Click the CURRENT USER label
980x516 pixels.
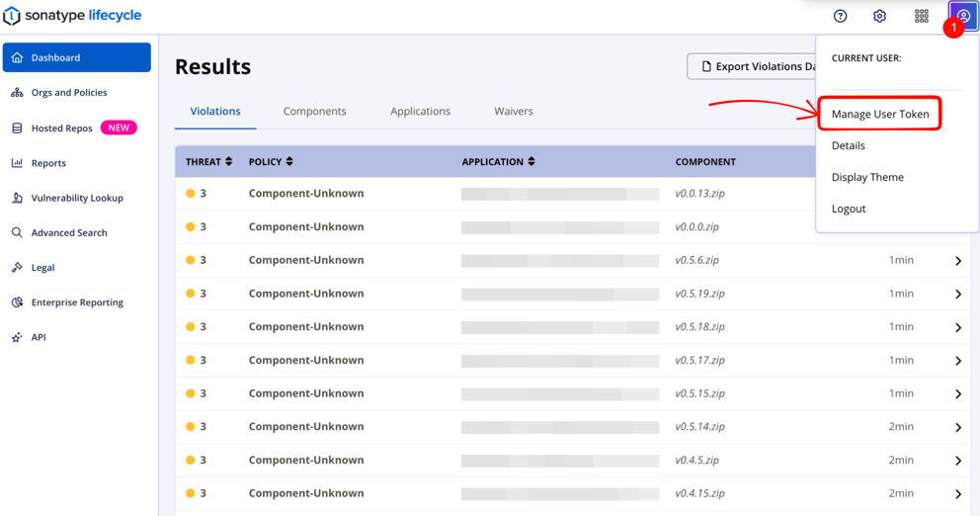tap(866, 58)
